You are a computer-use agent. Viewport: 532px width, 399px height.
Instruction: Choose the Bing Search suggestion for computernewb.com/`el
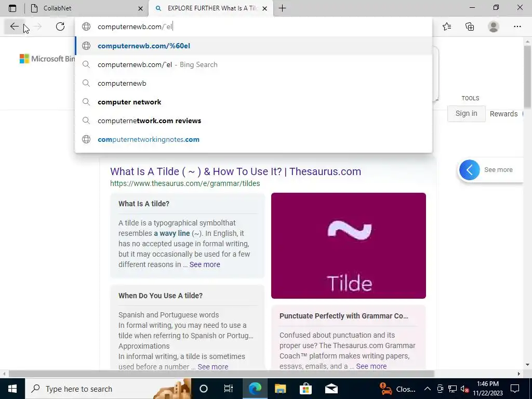pyautogui.click(x=254, y=64)
